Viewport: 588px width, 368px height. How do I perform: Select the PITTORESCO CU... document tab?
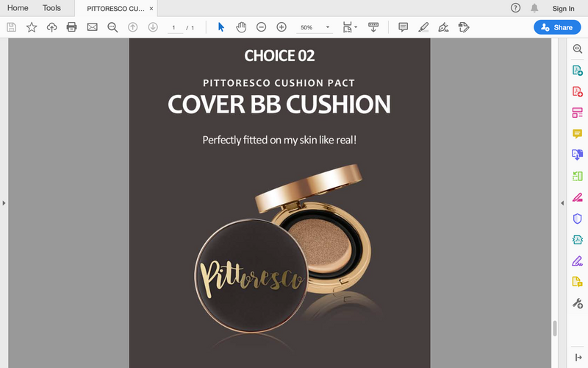tap(115, 9)
